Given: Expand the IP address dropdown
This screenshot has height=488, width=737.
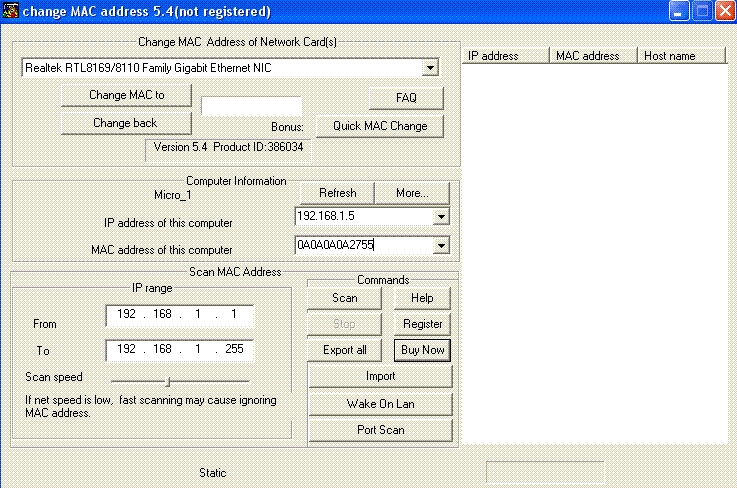Looking at the screenshot, I should [x=441, y=217].
